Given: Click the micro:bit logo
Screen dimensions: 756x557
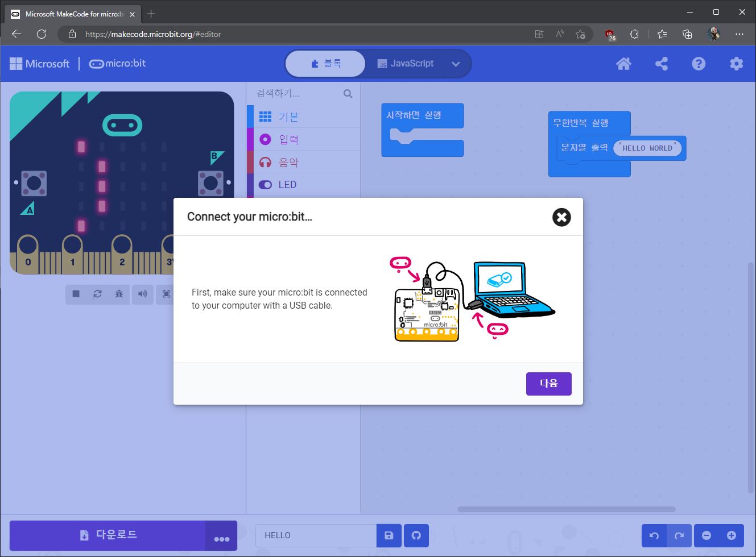Looking at the screenshot, I should coord(117,64).
